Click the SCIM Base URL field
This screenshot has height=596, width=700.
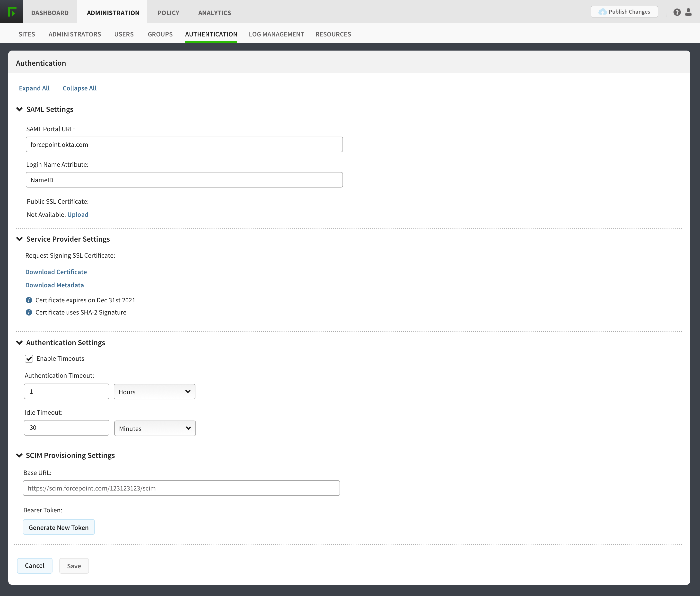point(181,488)
